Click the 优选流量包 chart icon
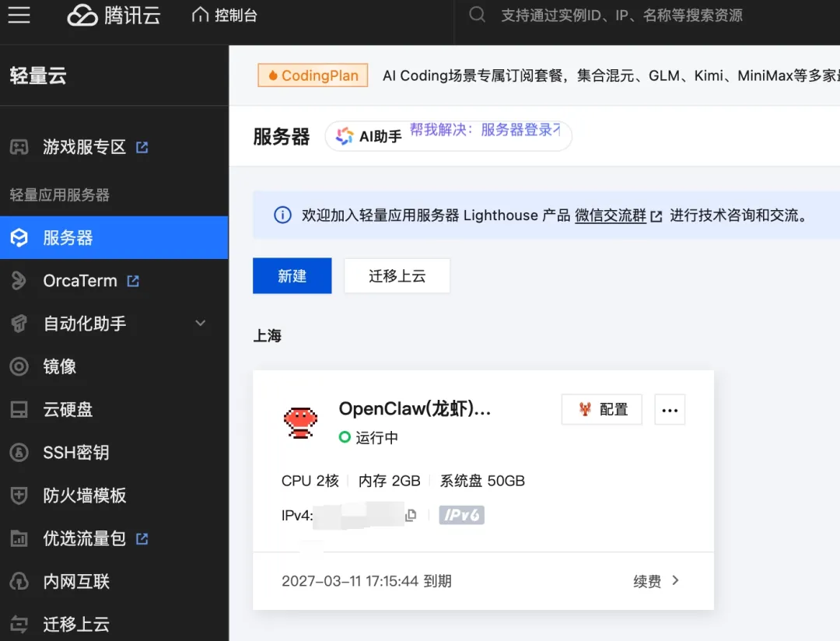The height and width of the screenshot is (641, 840). coord(19,538)
